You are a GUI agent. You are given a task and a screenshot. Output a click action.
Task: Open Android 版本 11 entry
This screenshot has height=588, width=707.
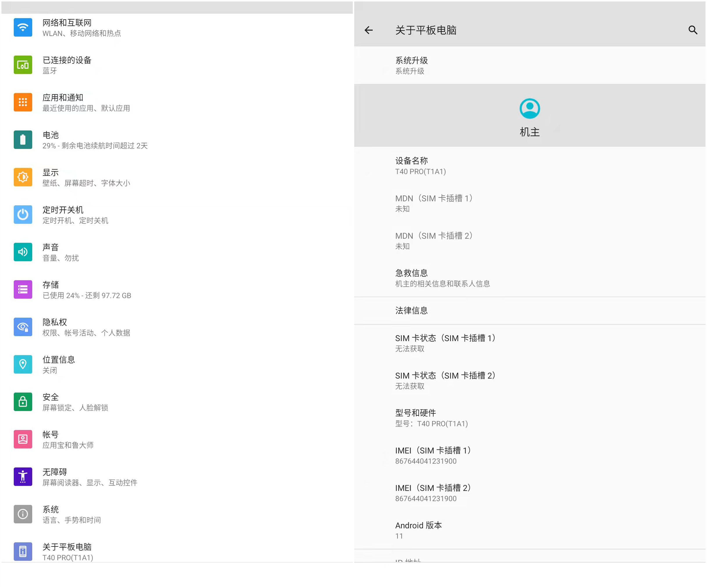tap(530, 530)
